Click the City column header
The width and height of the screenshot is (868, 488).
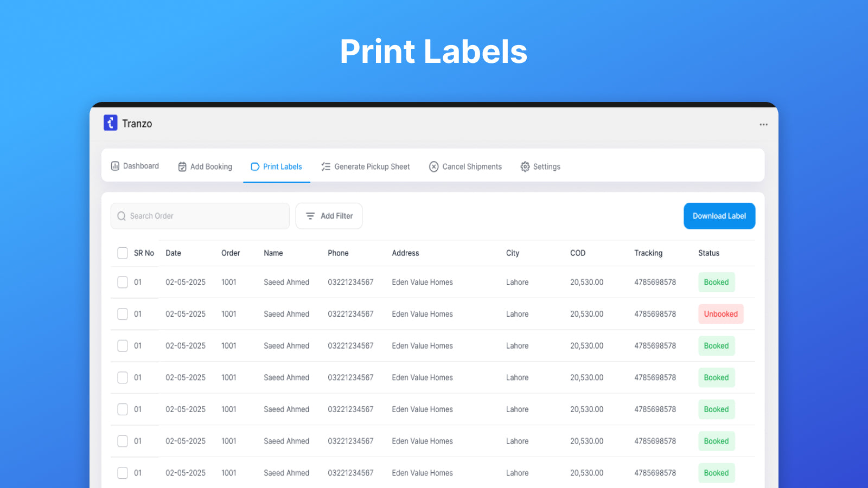513,253
